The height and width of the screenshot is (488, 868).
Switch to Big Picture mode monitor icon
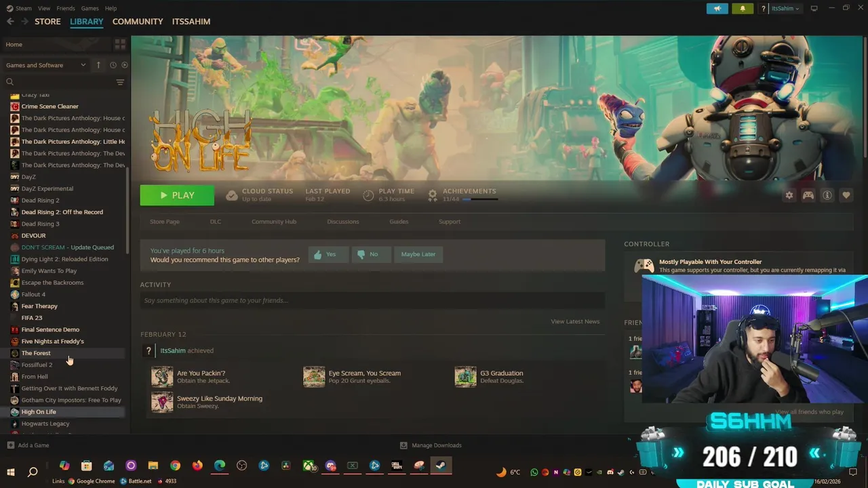814,8
